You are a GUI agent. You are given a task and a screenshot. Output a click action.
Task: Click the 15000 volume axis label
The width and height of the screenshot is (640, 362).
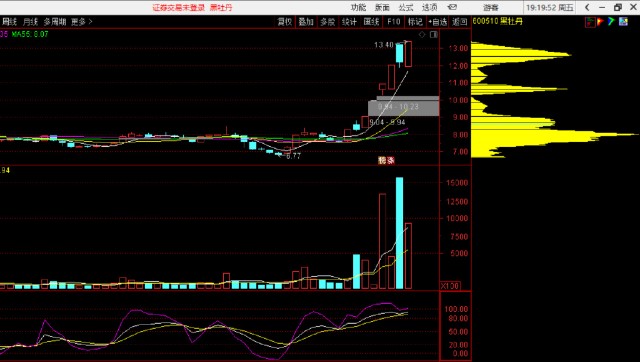[x=457, y=183]
